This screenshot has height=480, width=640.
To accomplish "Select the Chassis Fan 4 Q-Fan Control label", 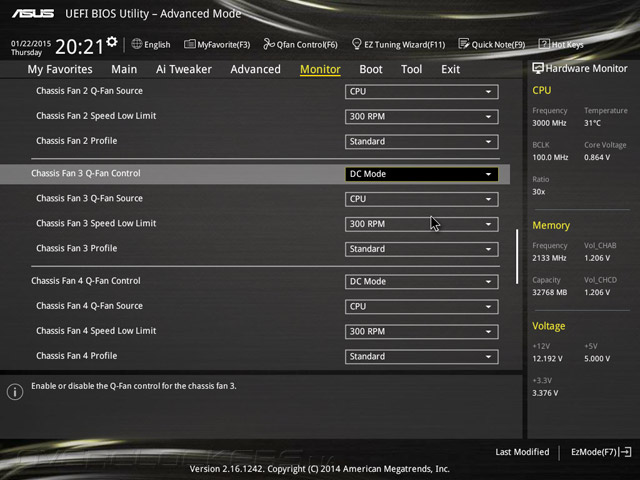I will tap(86, 281).
